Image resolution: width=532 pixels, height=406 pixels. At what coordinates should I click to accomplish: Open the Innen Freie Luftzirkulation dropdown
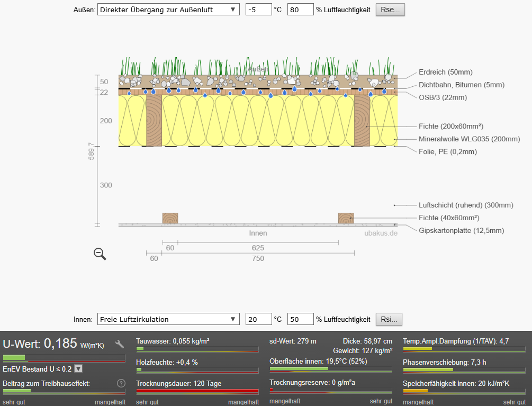168,319
